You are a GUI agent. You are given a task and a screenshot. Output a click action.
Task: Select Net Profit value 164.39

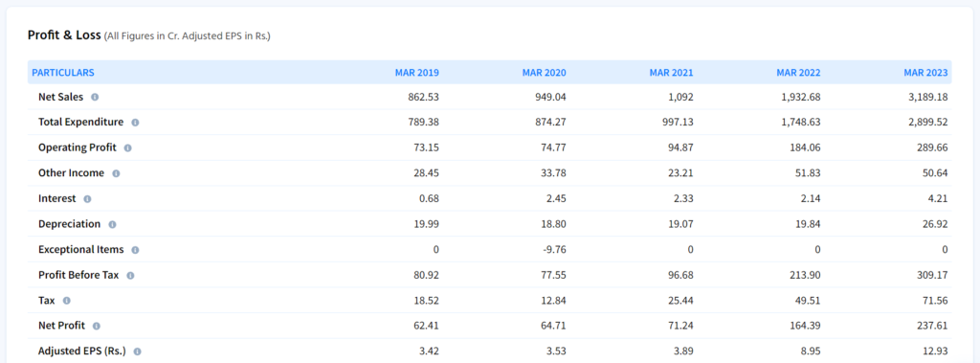point(805,326)
